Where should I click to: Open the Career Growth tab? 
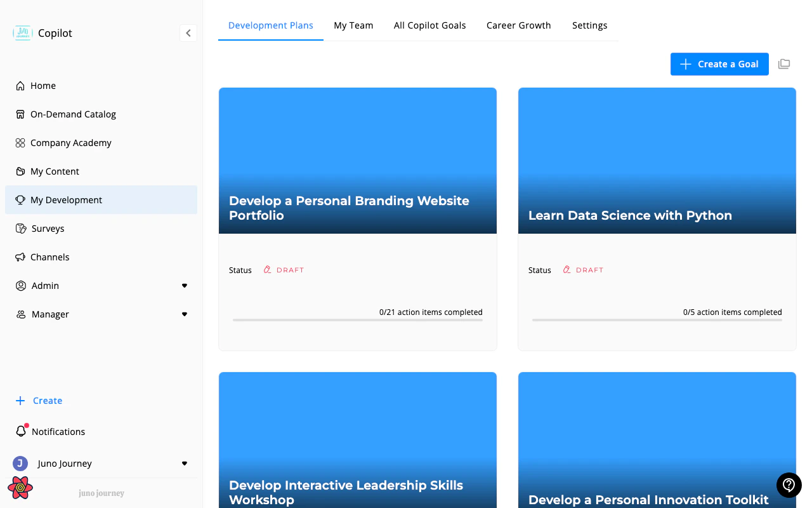click(519, 25)
